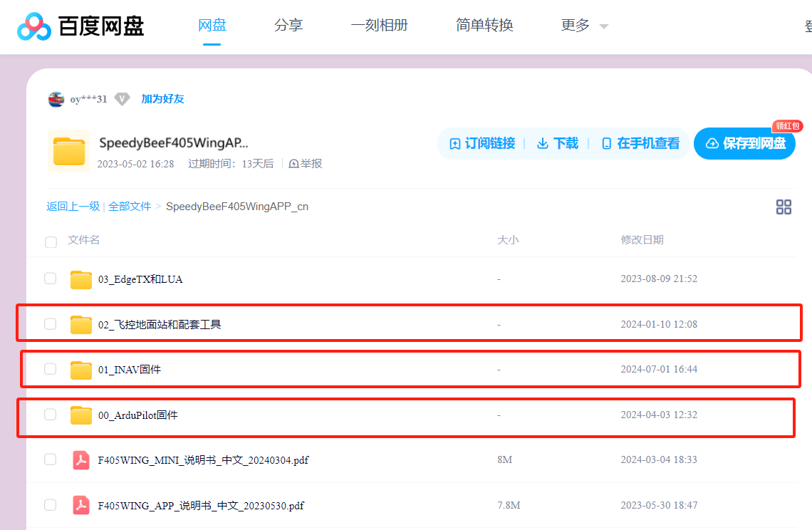This screenshot has width=812, height=530.
Task: Open folder 02_飞控地面站和配套工具 by name
Action: 160,324
